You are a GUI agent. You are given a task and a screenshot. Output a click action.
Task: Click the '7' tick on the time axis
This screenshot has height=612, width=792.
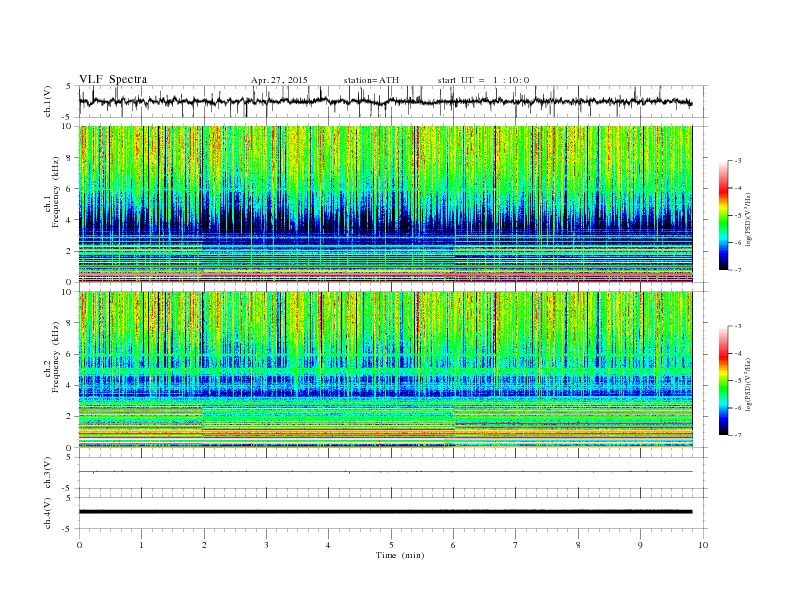tap(516, 545)
